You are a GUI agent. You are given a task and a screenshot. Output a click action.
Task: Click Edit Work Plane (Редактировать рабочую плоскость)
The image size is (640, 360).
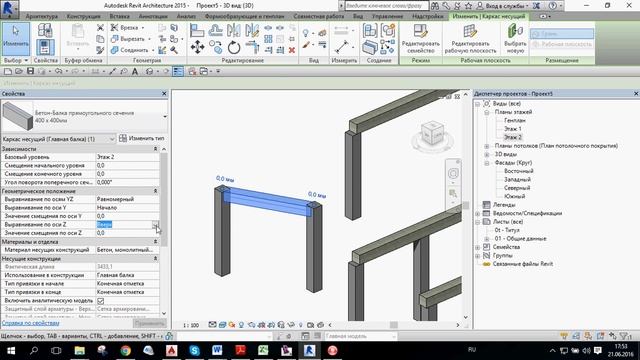(471, 38)
